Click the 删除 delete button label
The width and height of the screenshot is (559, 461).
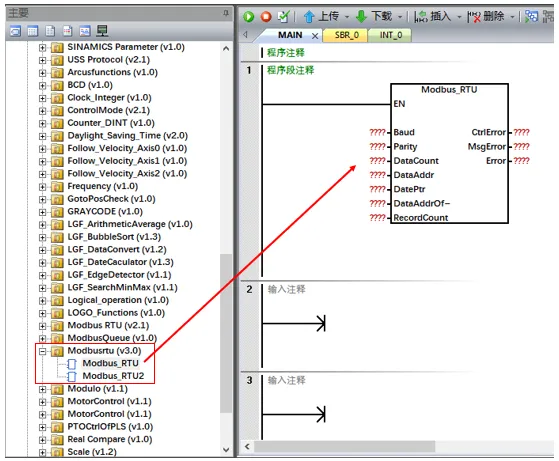coord(494,16)
